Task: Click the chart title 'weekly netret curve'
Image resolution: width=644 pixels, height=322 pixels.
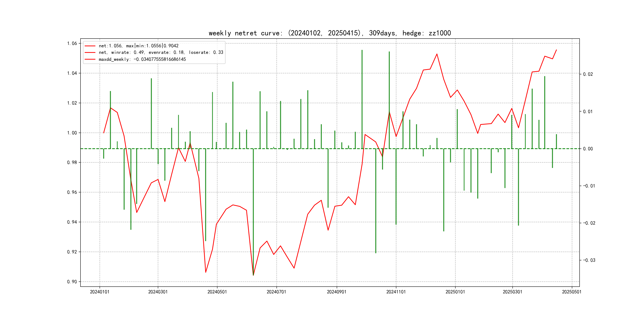Action: [x=330, y=33]
